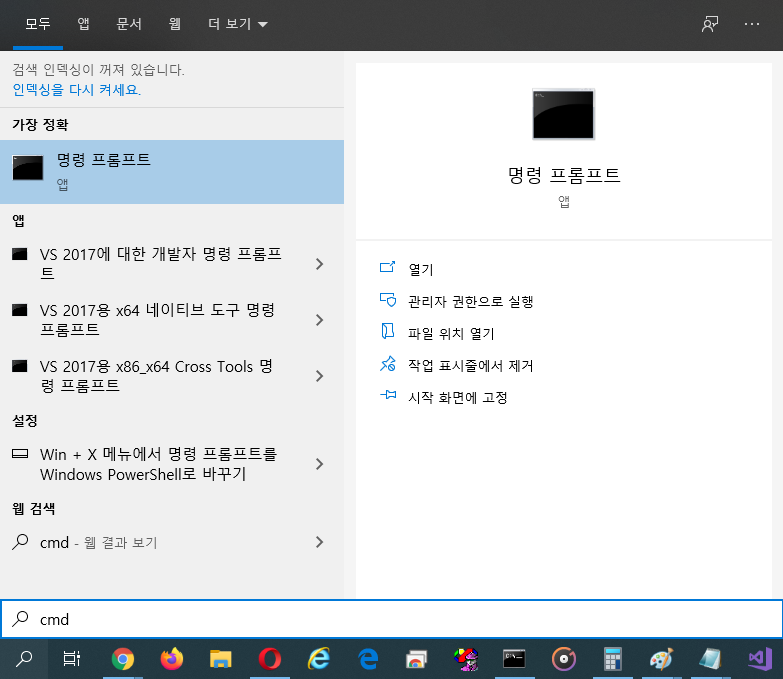The width and height of the screenshot is (783, 679).
Task: Switch to the 문서 tab
Action: point(129,24)
